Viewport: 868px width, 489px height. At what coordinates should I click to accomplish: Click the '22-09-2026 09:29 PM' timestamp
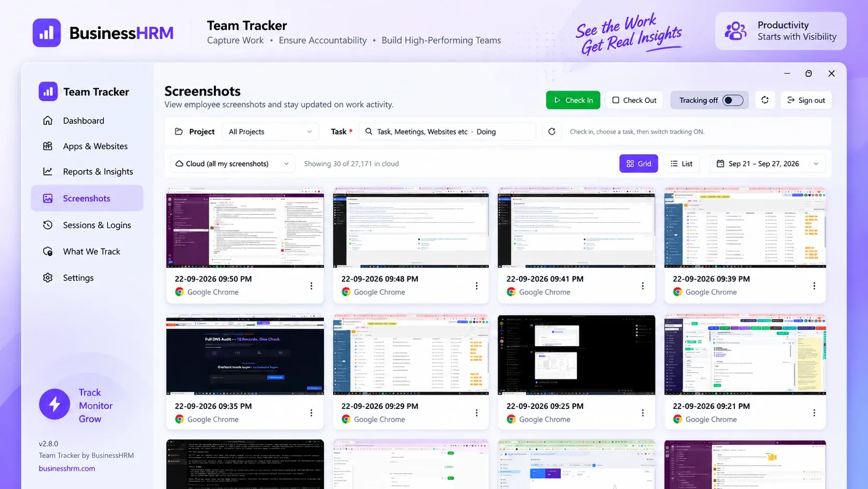379,406
